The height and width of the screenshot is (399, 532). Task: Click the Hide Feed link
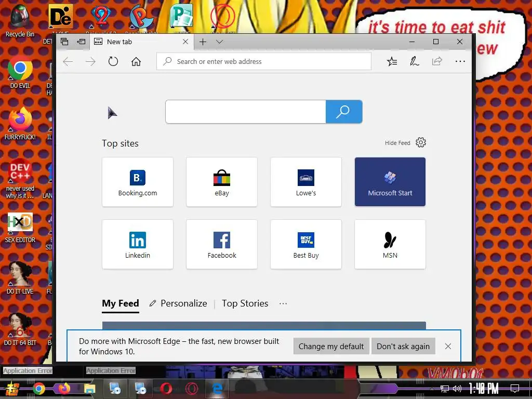[397, 143]
